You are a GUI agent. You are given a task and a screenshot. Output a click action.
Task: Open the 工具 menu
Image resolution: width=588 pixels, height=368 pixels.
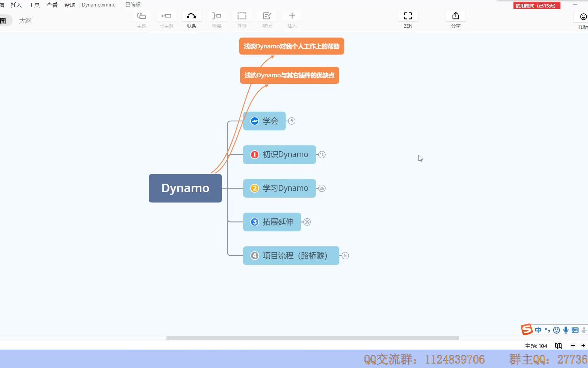click(34, 5)
